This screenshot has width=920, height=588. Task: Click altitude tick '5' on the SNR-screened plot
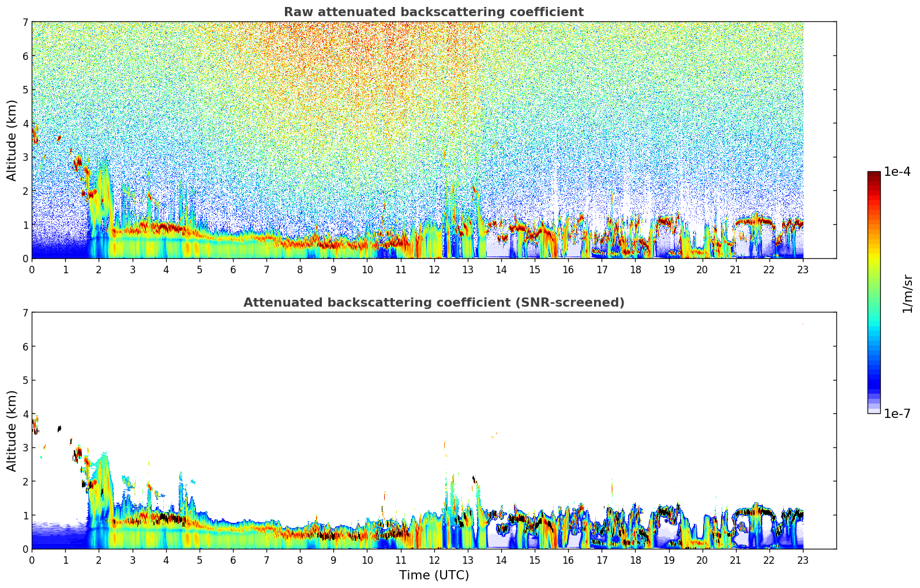coord(25,380)
